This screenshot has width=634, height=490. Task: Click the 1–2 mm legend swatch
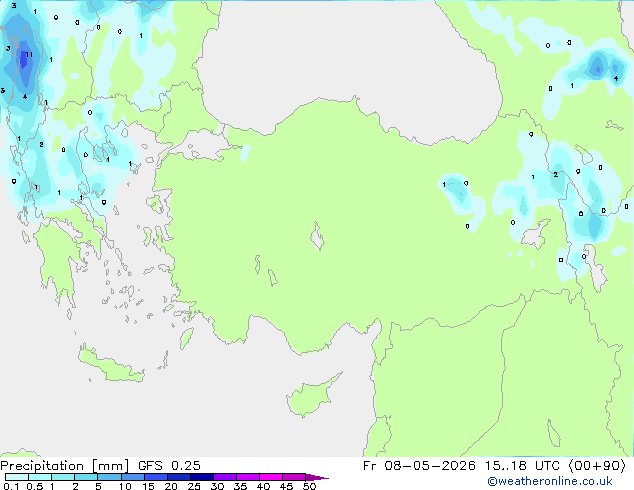point(63,477)
